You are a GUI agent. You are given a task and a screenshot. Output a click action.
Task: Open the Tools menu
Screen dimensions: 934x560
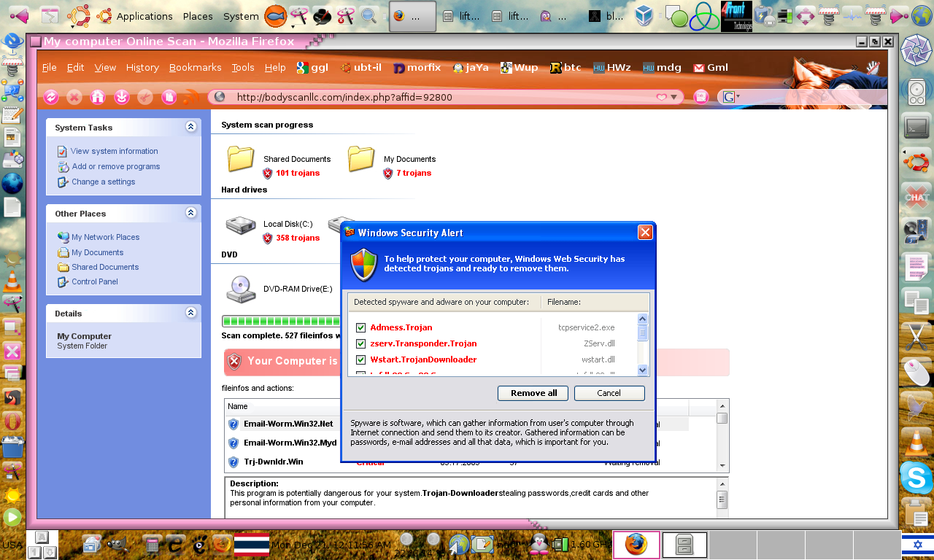pyautogui.click(x=243, y=68)
